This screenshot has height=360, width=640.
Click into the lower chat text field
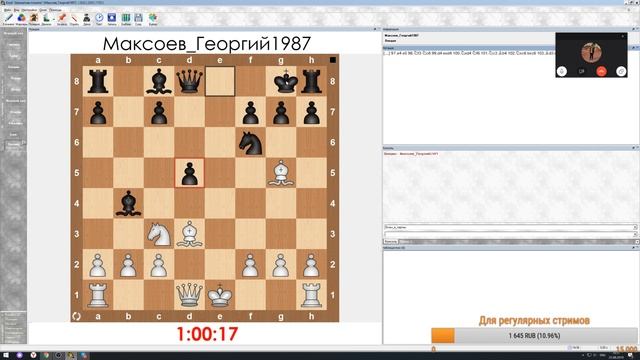(508, 234)
